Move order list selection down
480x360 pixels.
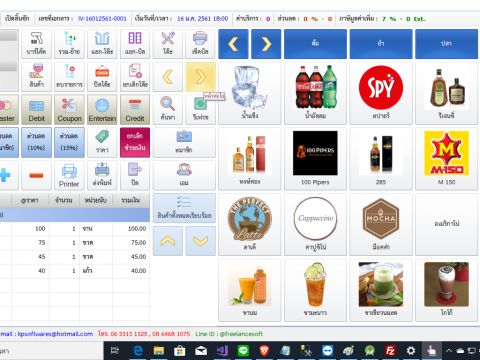point(200,241)
